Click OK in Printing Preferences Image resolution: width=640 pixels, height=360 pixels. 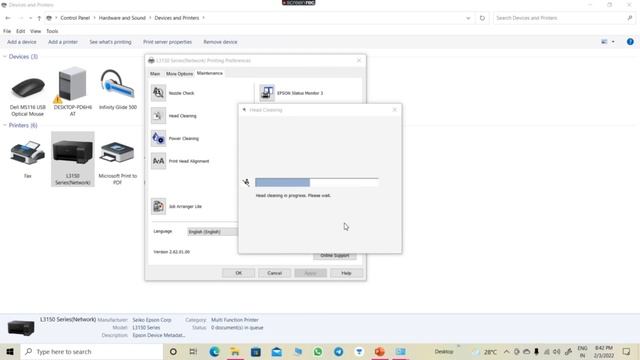point(238,273)
